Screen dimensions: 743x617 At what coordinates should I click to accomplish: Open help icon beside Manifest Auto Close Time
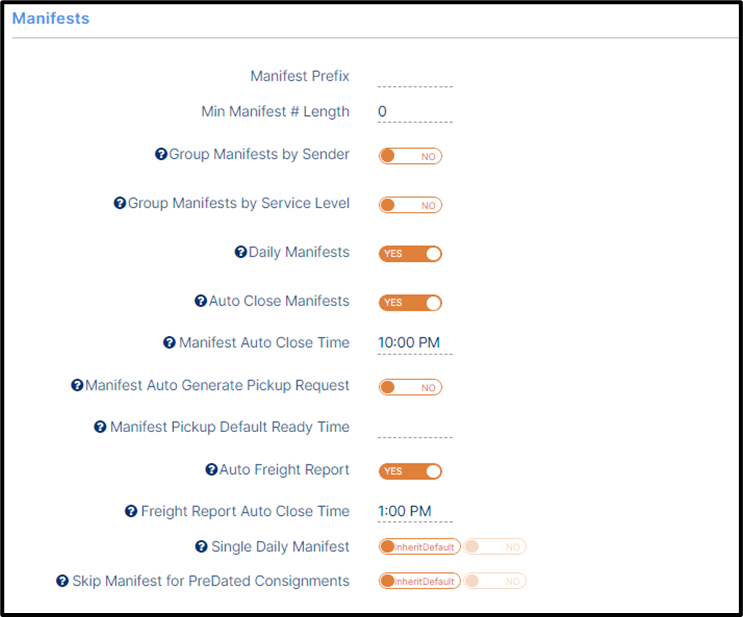pyautogui.click(x=169, y=342)
